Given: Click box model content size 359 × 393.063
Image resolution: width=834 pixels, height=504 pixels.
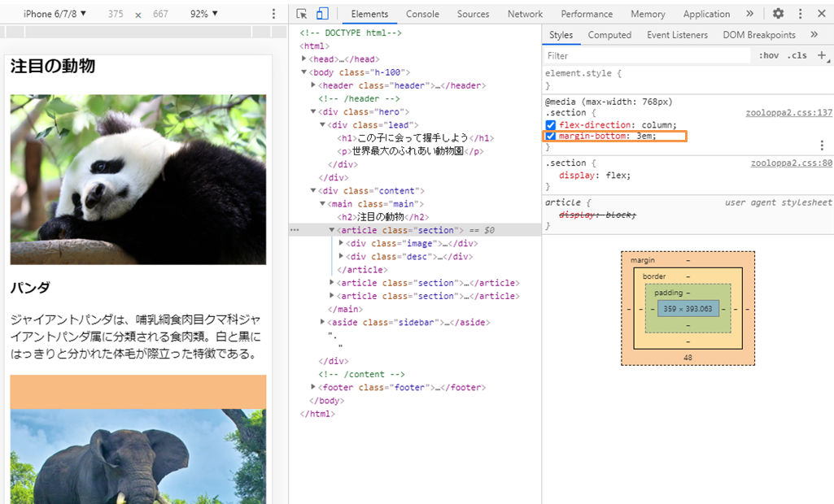Looking at the screenshot, I should click(688, 308).
